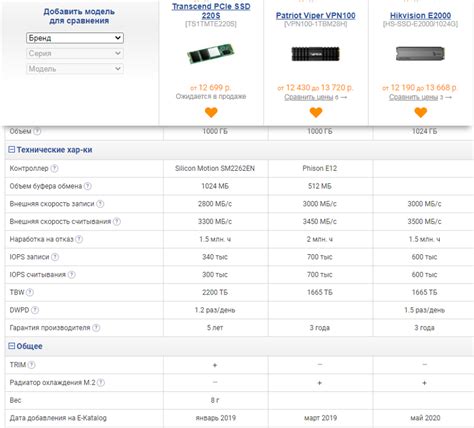Favorite the Transcend PCIe SSD 220S with heart icon

pyautogui.click(x=211, y=112)
